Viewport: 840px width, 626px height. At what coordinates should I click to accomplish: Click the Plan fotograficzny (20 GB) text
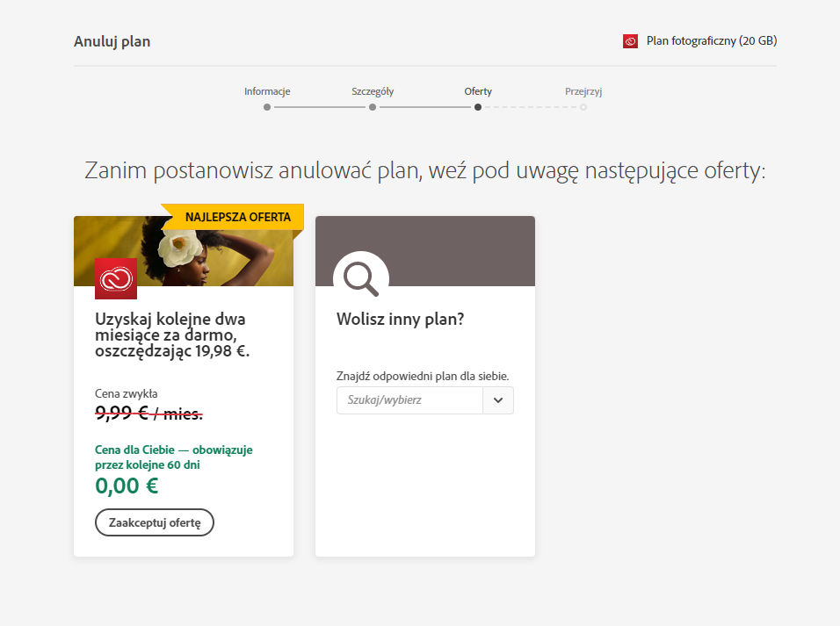[711, 41]
